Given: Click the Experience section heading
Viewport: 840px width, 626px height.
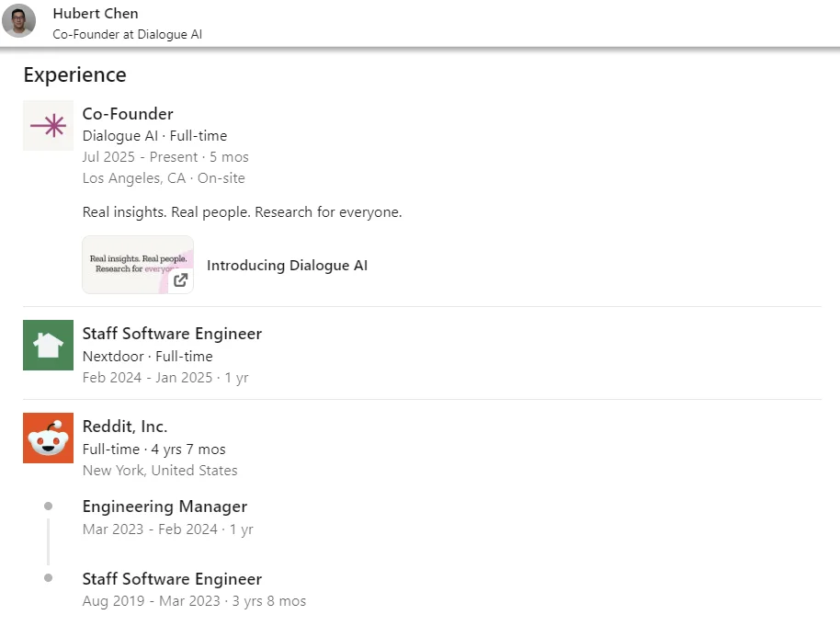Looking at the screenshot, I should click(x=75, y=75).
